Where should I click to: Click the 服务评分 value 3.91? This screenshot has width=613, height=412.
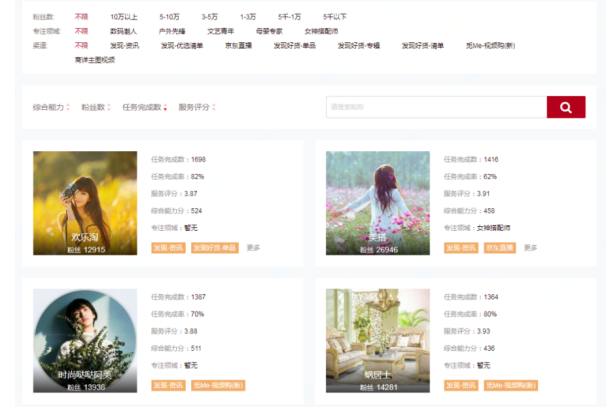[x=483, y=194]
